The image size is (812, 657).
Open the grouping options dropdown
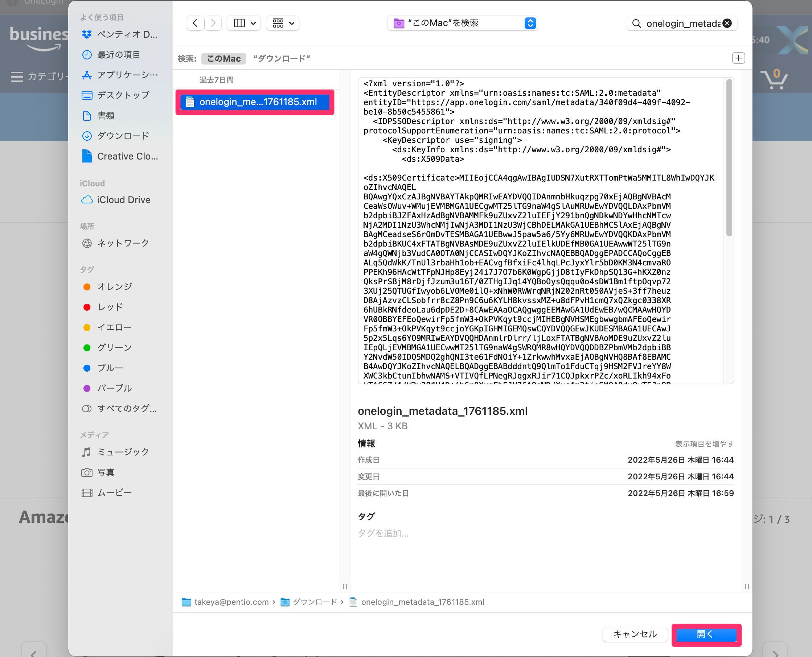click(x=283, y=23)
